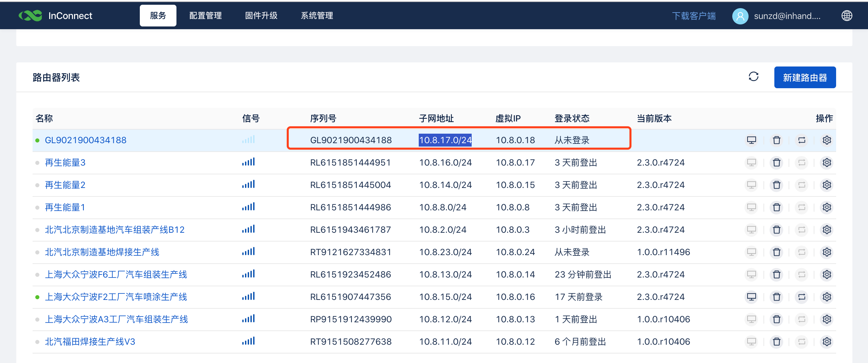The height and width of the screenshot is (363, 868).
Task: Open settings gear for 北汽北京制造基地焊接生产线
Action: pos(827,252)
